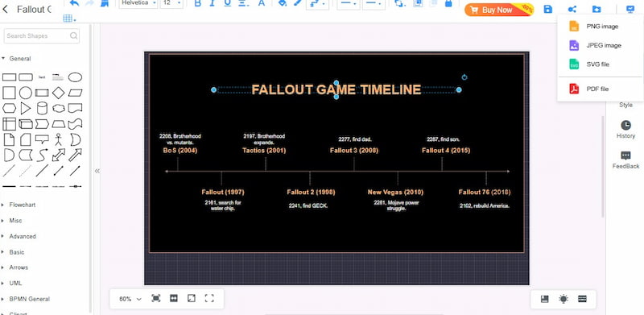The width and height of the screenshot is (644, 315).
Task: Click the share icon in the toolbar
Action: 572,9
